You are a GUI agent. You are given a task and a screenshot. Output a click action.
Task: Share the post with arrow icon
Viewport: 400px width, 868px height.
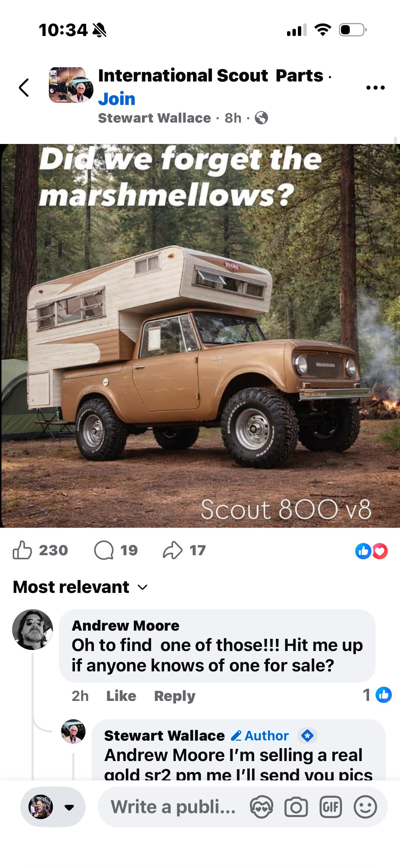[173, 550]
